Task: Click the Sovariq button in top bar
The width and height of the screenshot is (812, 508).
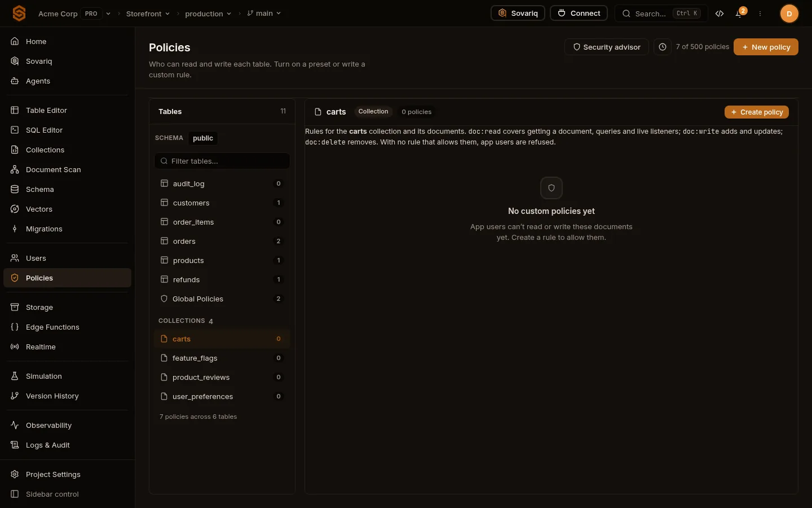Action: (518, 13)
